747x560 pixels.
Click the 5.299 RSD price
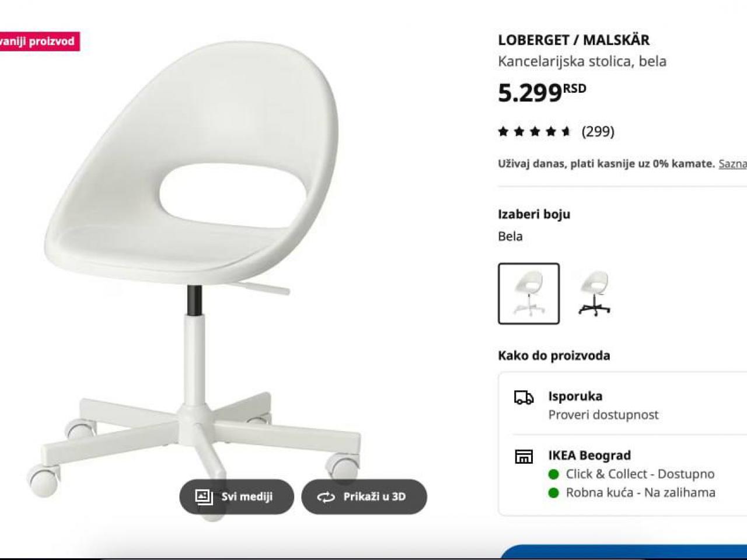point(542,92)
